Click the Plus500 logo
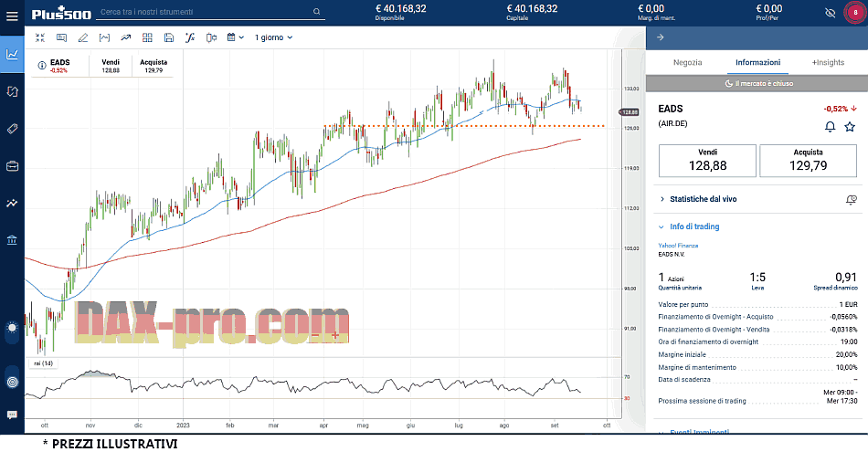This screenshot has width=868, height=452. point(61,14)
